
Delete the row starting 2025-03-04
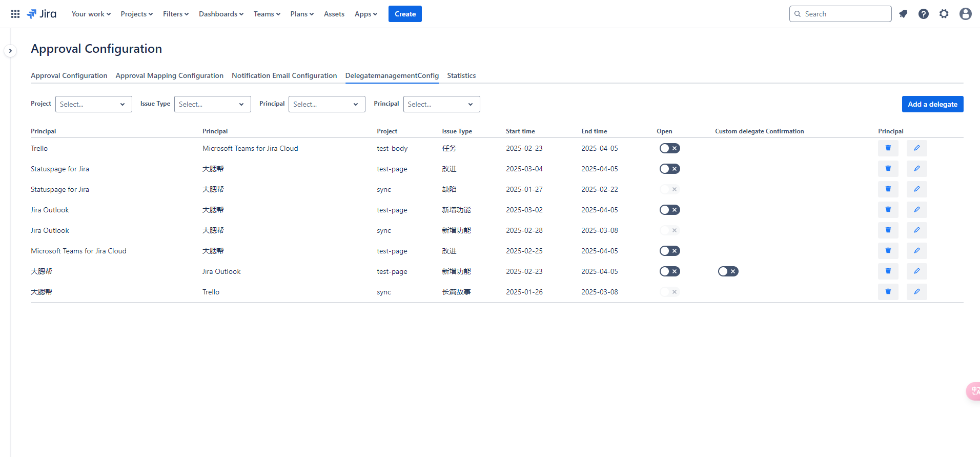tap(888, 169)
